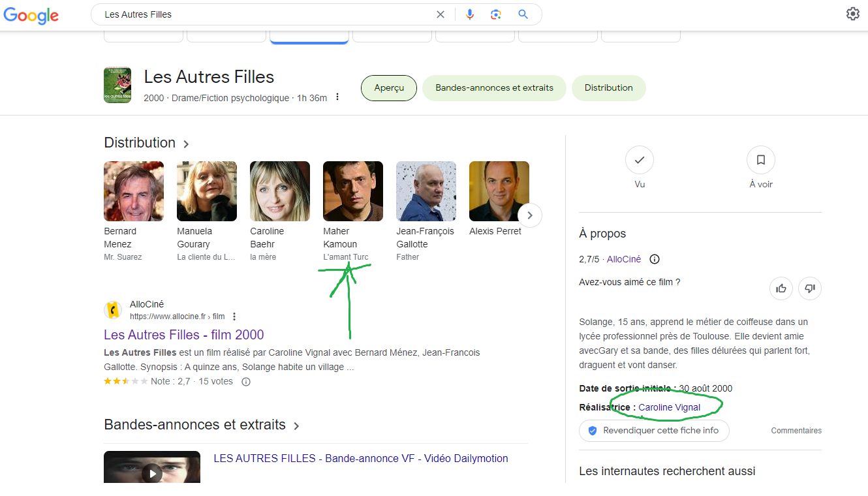
Task: Play the Dailymotion trailer thumbnail
Action: click(x=152, y=467)
